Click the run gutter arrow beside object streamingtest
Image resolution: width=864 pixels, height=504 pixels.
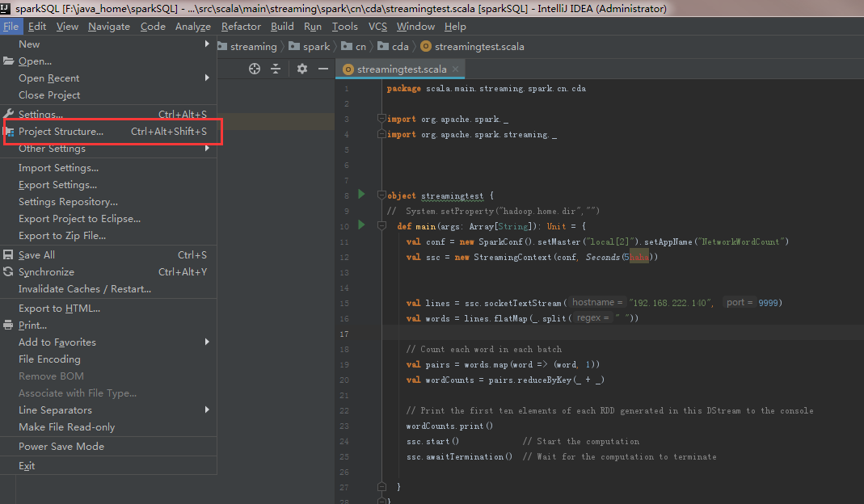coord(361,194)
